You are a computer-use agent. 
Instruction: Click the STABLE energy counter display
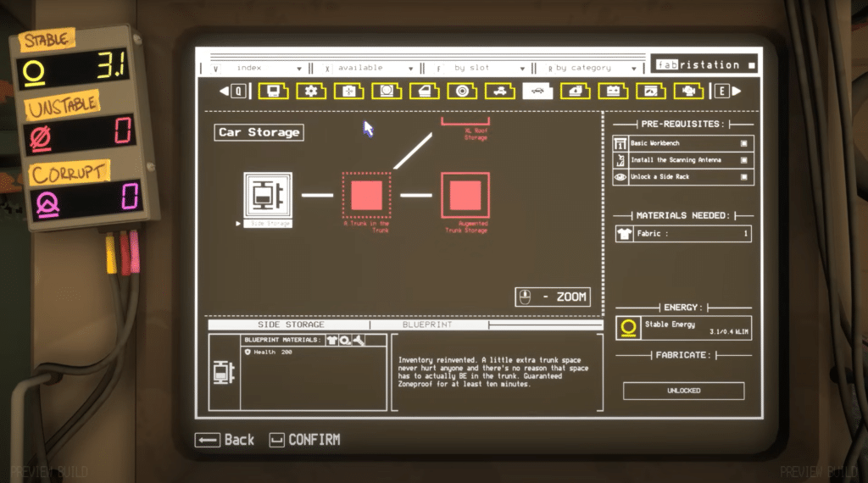pyautogui.click(x=75, y=69)
